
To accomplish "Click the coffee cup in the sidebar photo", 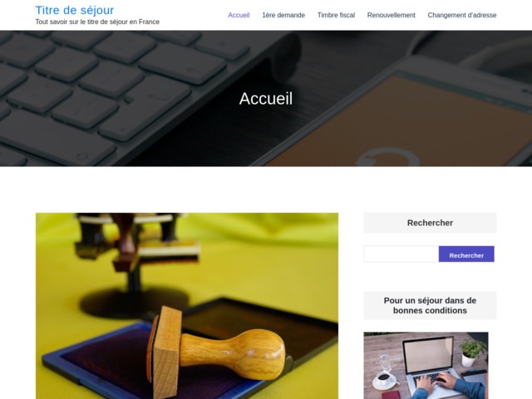I will (x=383, y=377).
